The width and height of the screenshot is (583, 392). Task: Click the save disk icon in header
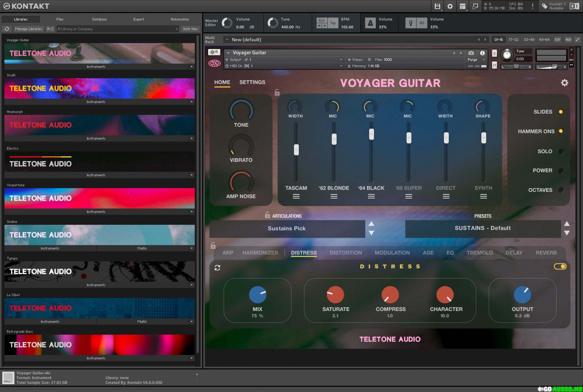pos(437,6)
